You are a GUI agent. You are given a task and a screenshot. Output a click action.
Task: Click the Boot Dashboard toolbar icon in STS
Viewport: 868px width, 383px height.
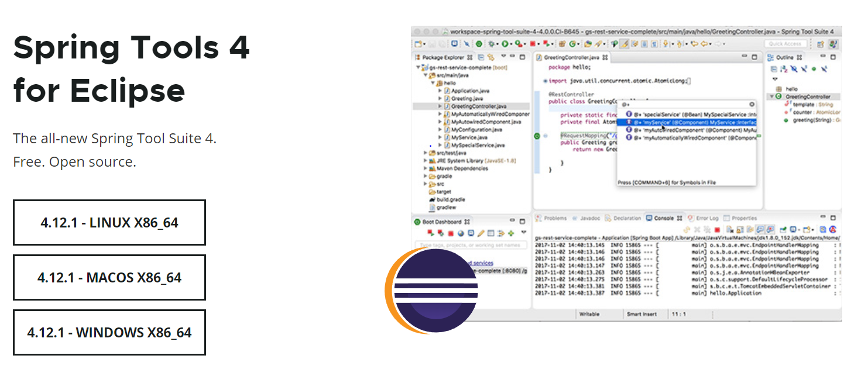pyautogui.click(x=479, y=44)
